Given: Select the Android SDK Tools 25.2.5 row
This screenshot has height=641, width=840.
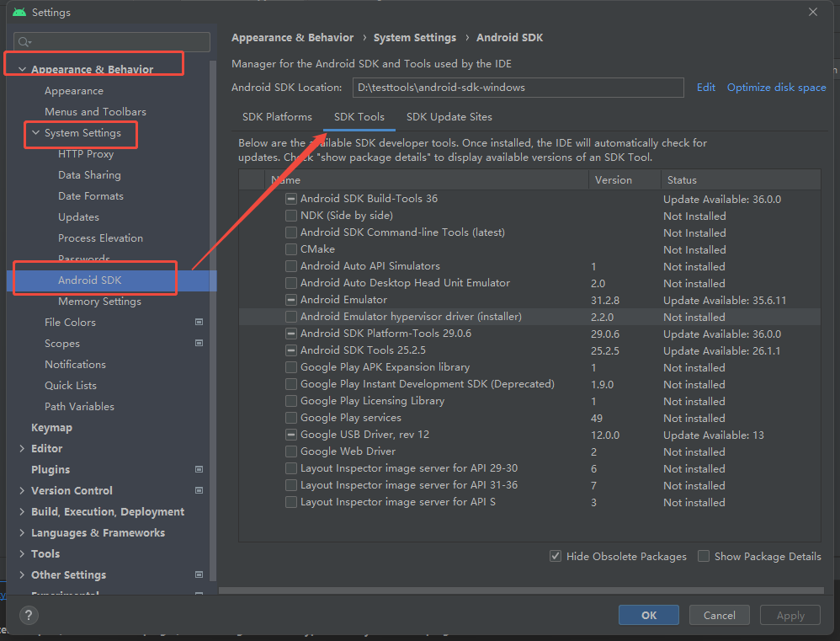Looking at the screenshot, I should point(529,350).
